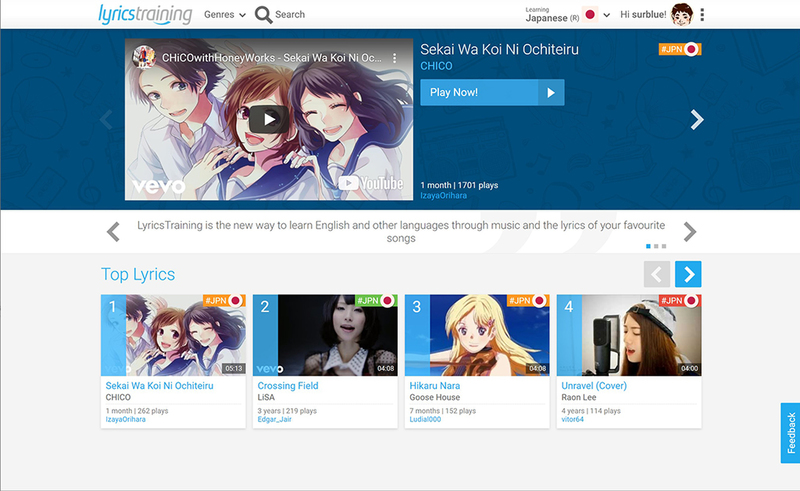The height and width of the screenshot is (491, 800).
Task: Open the Unravel (Cover) thumbnail
Action: [629, 335]
